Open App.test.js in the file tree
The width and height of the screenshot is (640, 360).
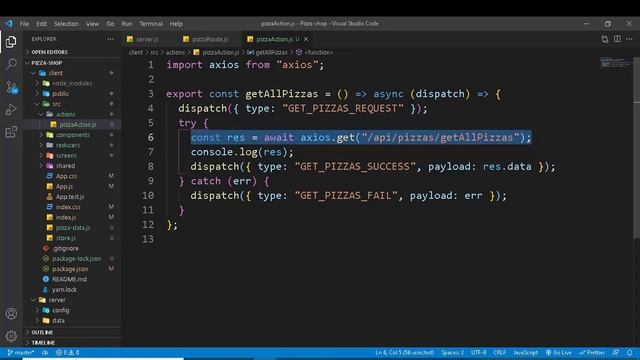[70, 197]
